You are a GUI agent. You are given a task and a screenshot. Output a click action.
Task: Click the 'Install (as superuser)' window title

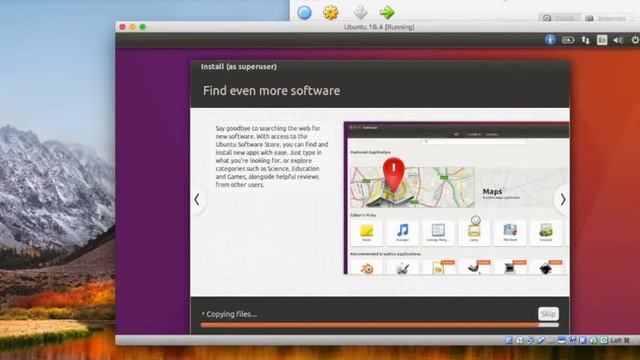pyautogui.click(x=239, y=67)
